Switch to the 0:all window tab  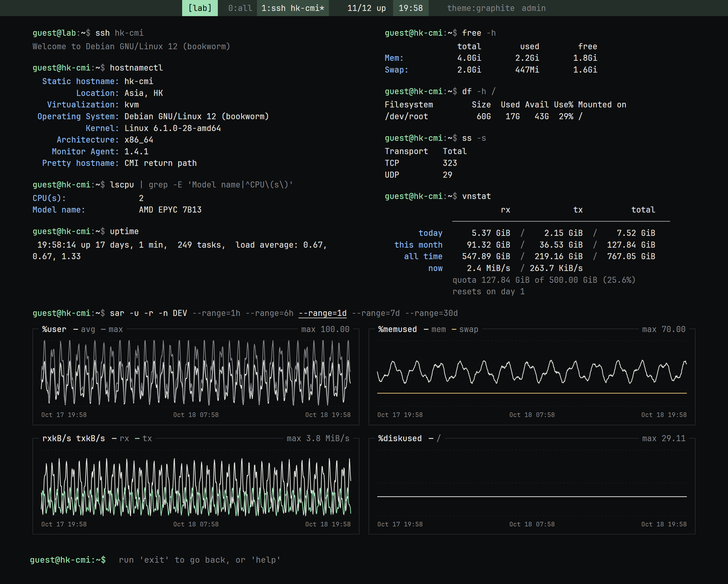click(240, 8)
